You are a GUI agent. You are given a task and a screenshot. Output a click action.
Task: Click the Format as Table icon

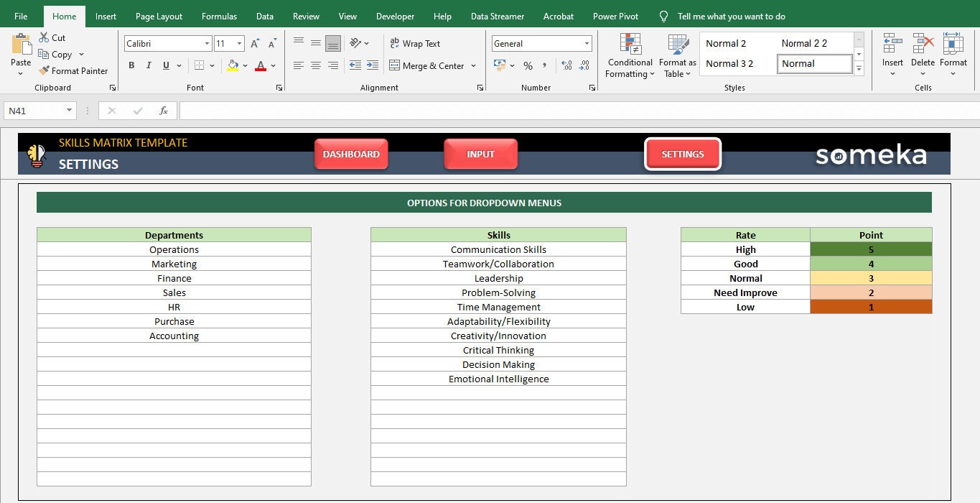coord(676,54)
